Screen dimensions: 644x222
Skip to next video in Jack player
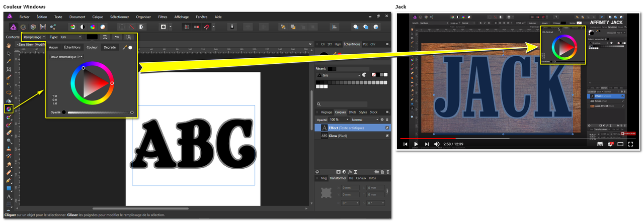427,144
